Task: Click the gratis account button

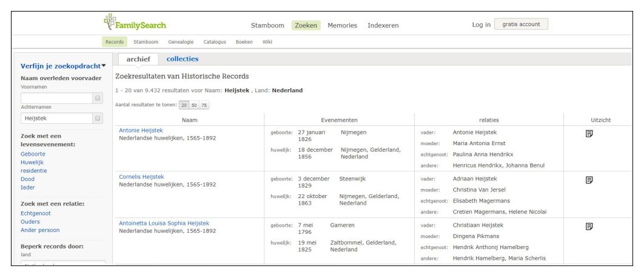Action: pos(521,24)
